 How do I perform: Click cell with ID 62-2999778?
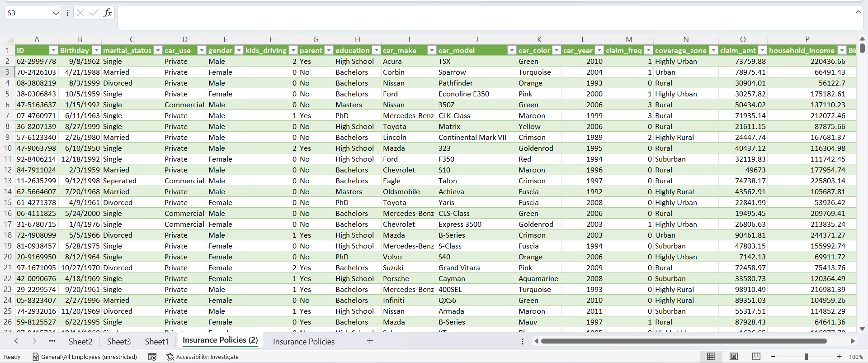(37, 61)
